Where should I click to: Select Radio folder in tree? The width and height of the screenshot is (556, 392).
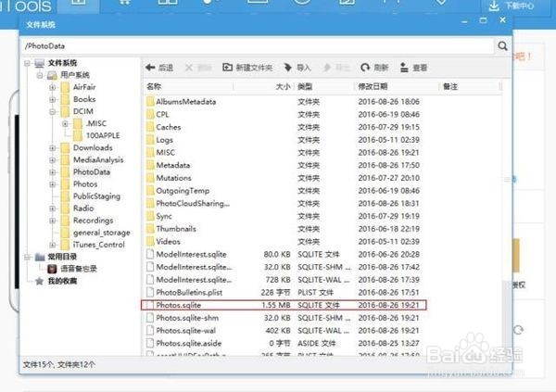click(x=78, y=209)
